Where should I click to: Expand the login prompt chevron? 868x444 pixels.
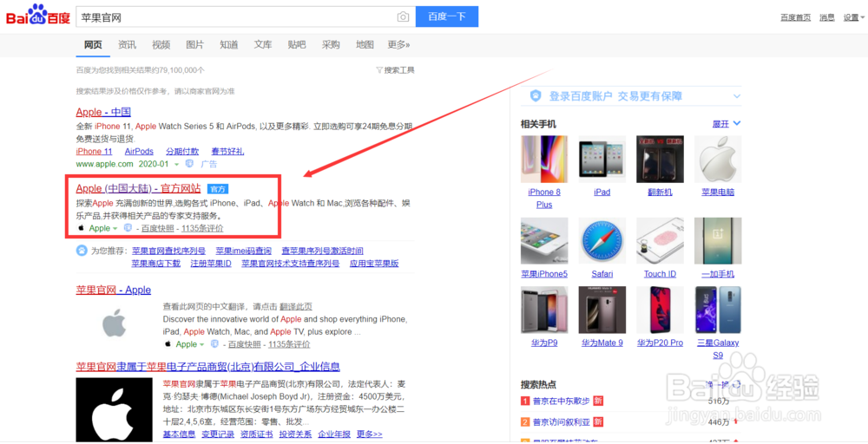[736, 96]
